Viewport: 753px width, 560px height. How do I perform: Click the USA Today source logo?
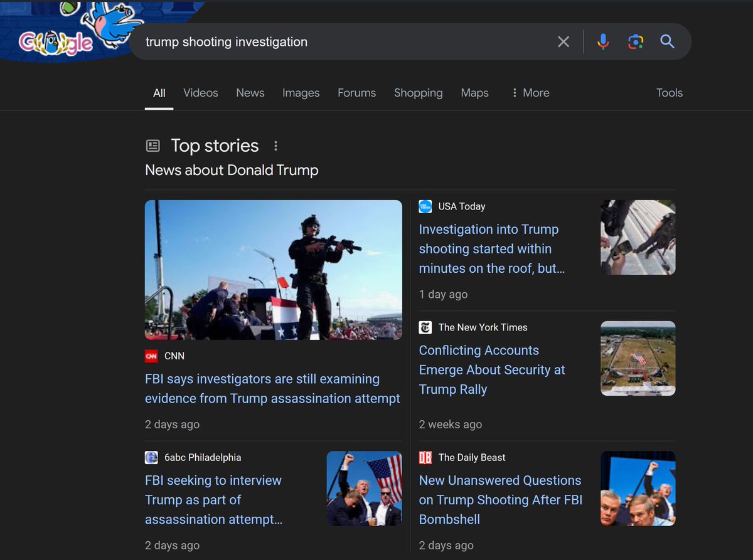pyautogui.click(x=425, y=206)
